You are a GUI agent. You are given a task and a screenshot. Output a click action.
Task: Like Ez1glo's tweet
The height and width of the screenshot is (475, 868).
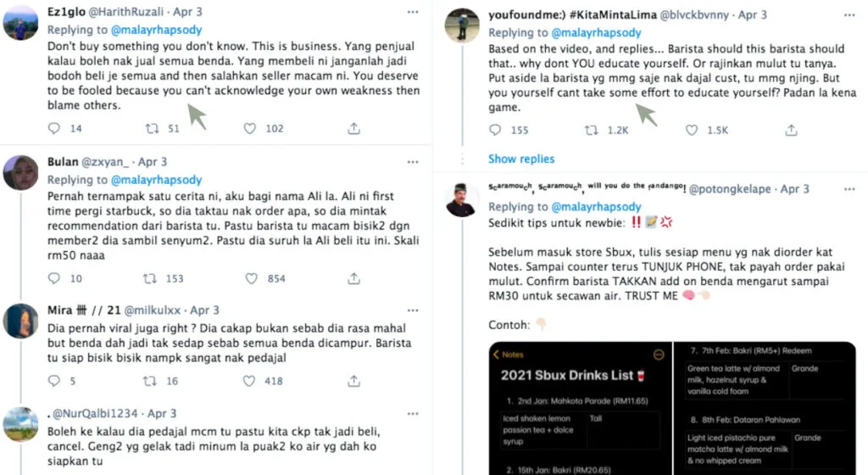(250, 129)
